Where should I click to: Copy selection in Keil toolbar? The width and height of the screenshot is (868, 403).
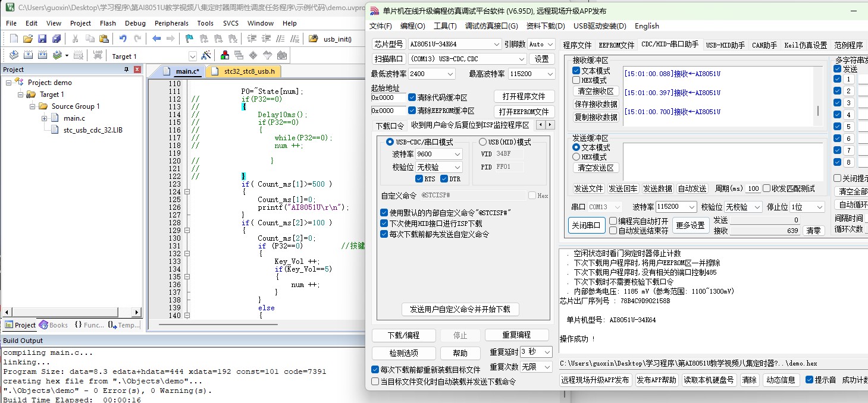pyautogui.click(x=89, y=39)
